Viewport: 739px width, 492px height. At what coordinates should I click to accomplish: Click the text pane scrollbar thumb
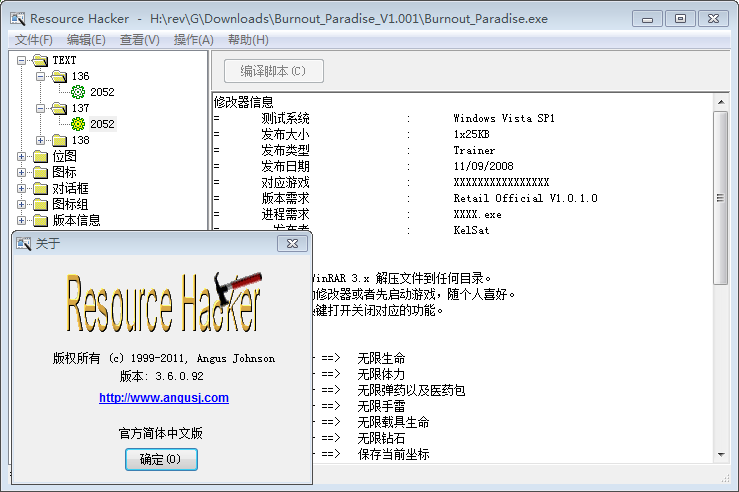[720, 198]
